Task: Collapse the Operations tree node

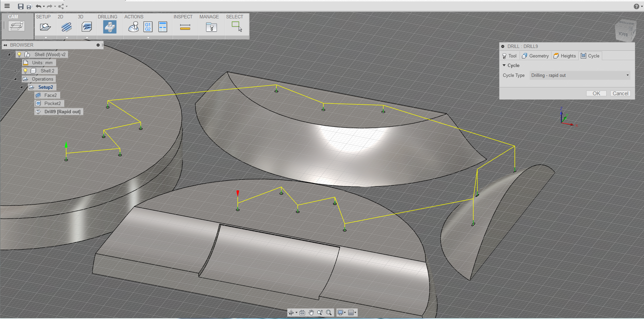Action: [x=15, y=79]
